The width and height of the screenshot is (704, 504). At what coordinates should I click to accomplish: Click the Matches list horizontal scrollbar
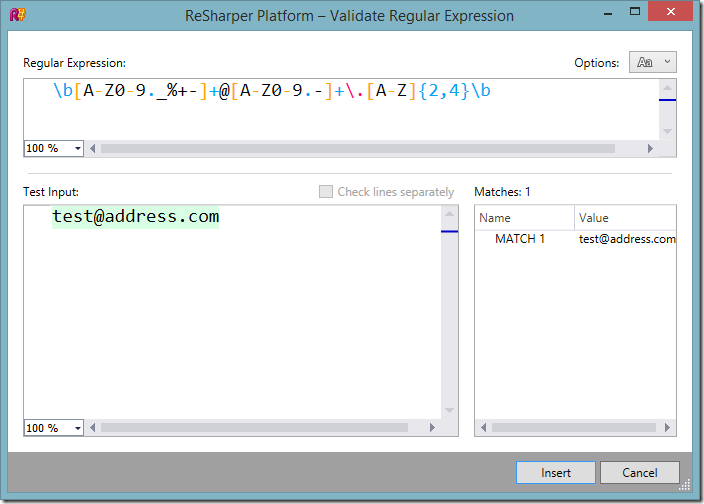click(574, 428)
